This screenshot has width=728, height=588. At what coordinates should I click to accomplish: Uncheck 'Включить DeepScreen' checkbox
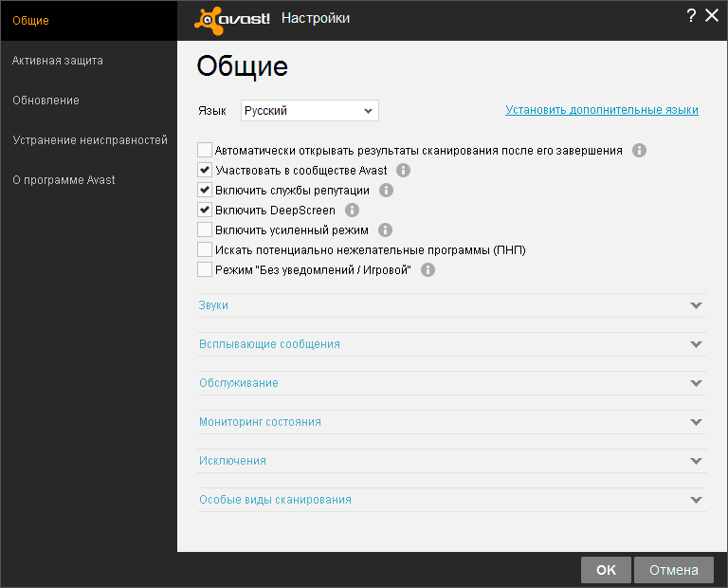205,211
